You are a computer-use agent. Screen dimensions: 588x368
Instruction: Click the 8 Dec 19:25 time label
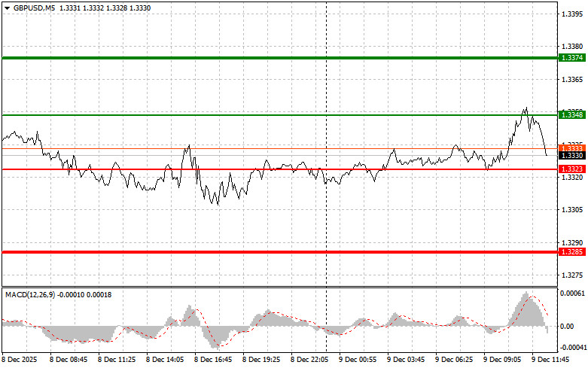pyautogui.click(x=261, y=360)
